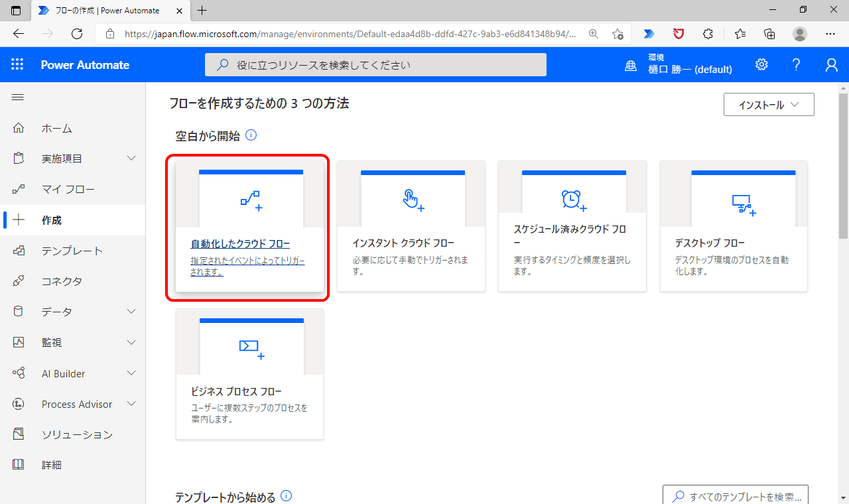Click the browser address bar URL
Viewport: 849px width, 504px height.
point(350,34)
